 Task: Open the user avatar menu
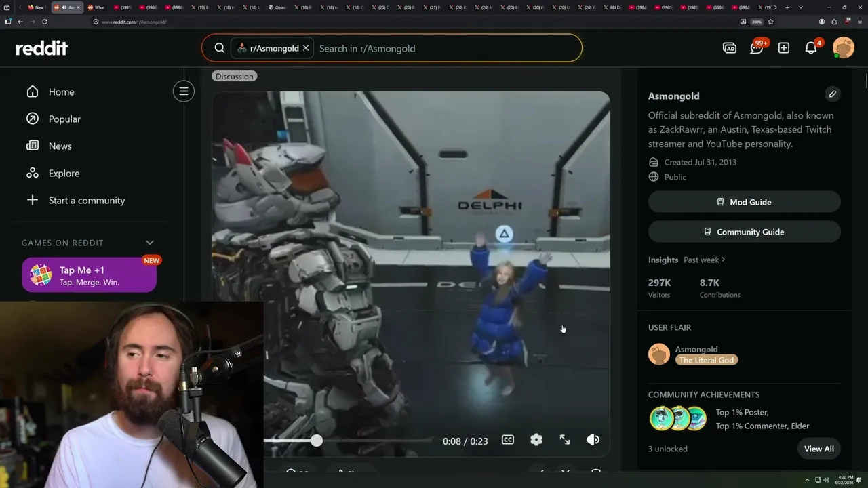point(844,48)
